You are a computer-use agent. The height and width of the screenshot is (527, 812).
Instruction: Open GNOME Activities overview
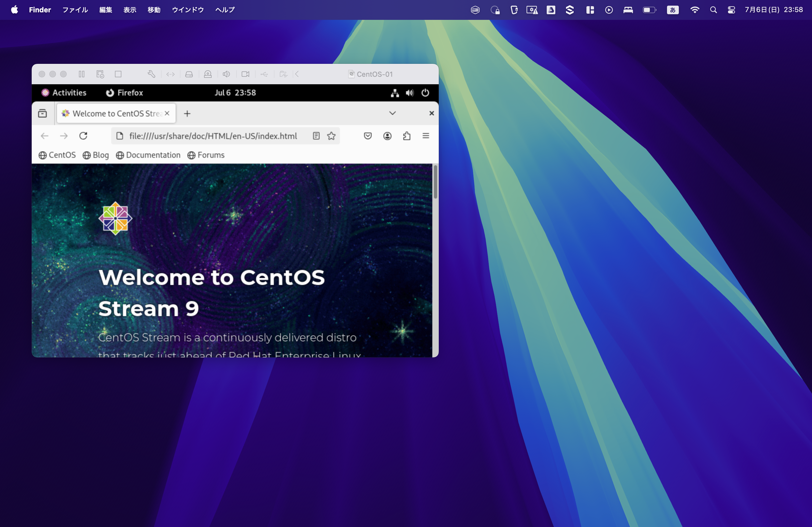coord(64,93)
